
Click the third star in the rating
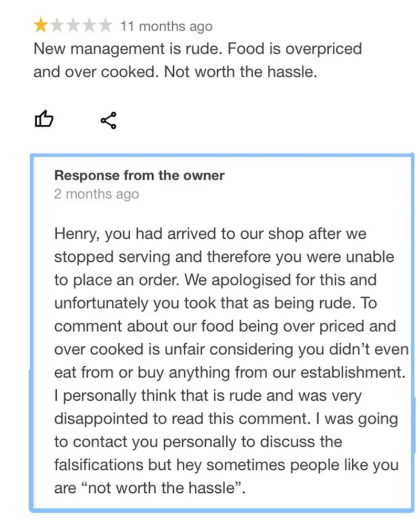point(73,25)
